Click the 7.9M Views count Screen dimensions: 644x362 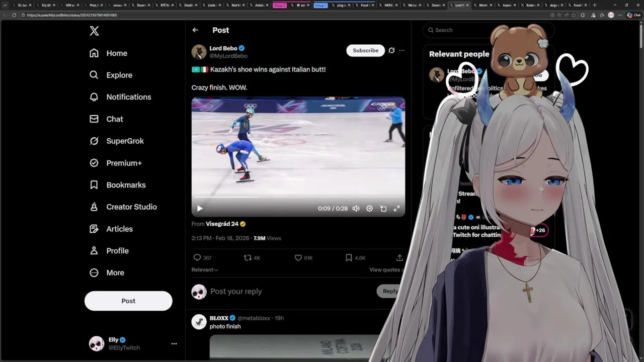[267, 238]
